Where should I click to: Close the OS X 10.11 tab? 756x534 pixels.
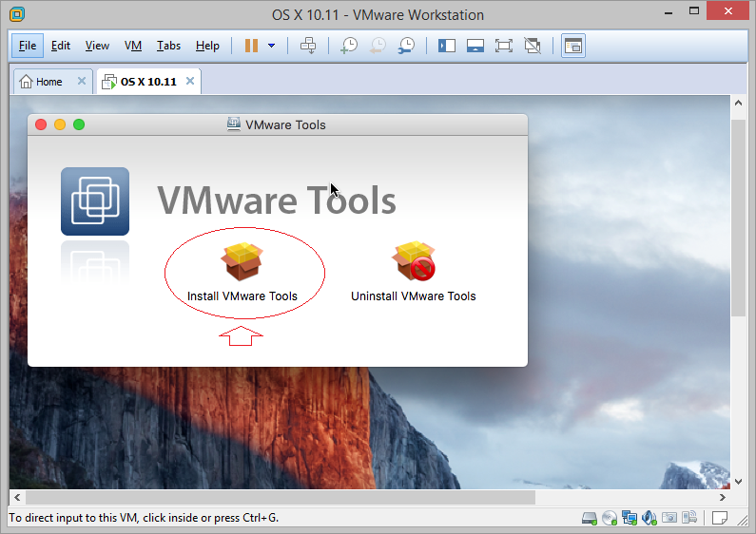(190, 81)
